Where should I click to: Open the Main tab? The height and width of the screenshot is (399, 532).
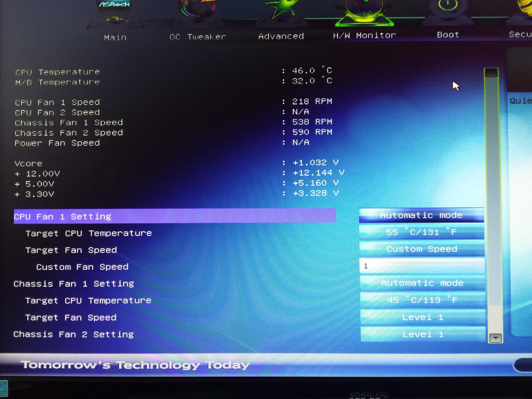pos(115,37)
